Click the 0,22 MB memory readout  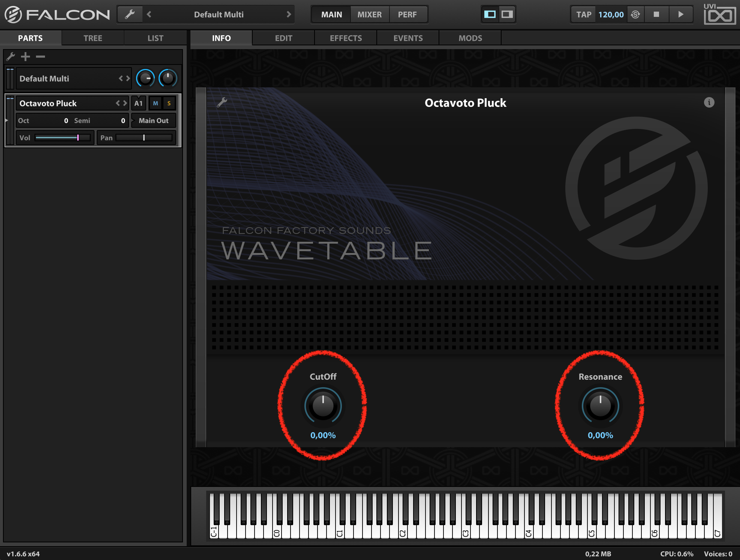pyautogui.click(x=598, y=554)
